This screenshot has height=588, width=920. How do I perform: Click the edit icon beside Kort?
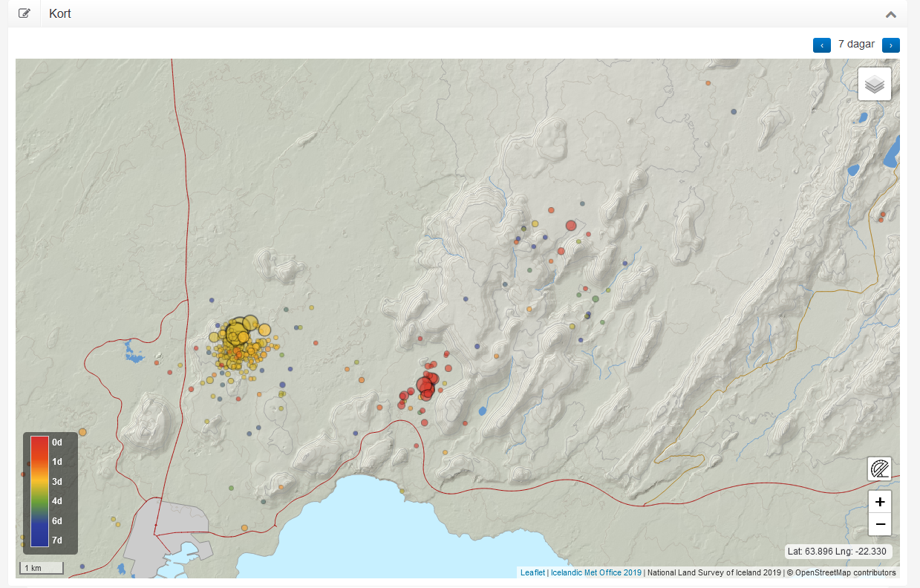click(25, 13)
